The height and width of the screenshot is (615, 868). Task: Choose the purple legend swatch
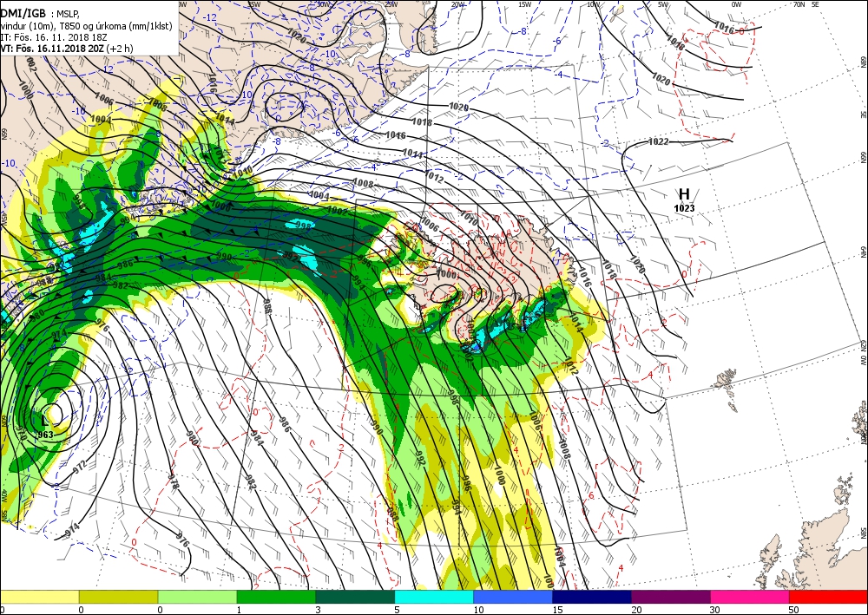pyautogui.click(x=670, y=597)
